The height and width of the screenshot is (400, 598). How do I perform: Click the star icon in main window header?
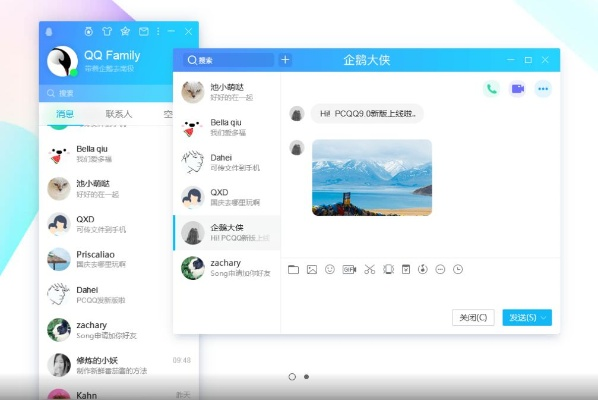point(125,32)
